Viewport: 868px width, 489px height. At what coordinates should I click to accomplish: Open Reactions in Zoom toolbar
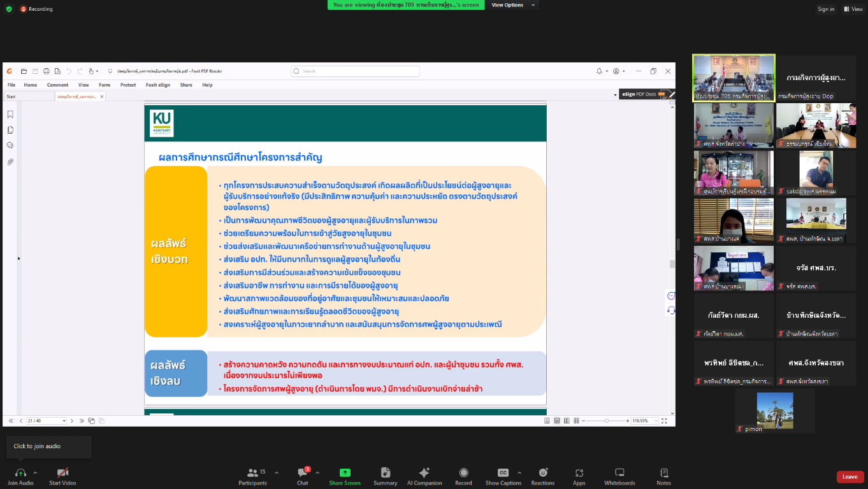click(543, 476)
